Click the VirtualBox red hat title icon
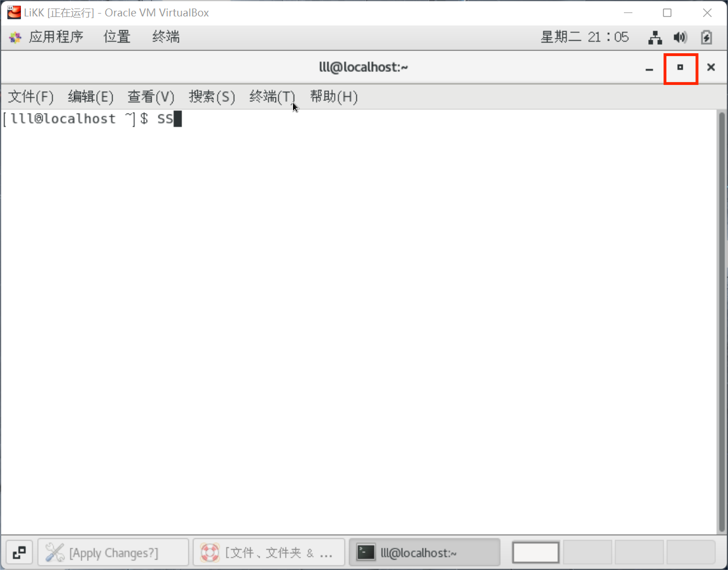The image size is (728, 570). pos(14,12)
